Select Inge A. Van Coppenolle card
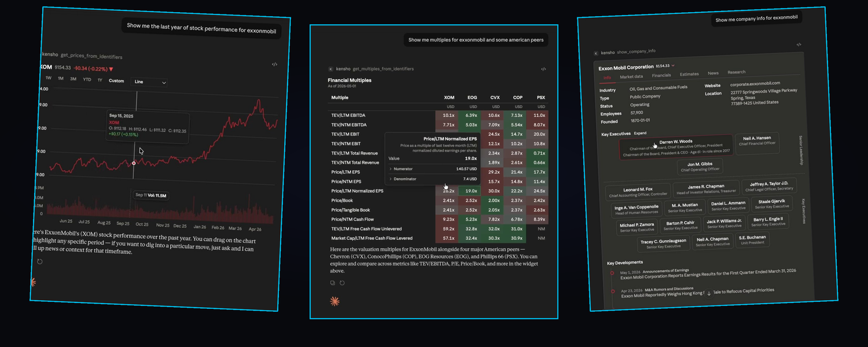Viewport: 868px width, 347px height. 637,210
